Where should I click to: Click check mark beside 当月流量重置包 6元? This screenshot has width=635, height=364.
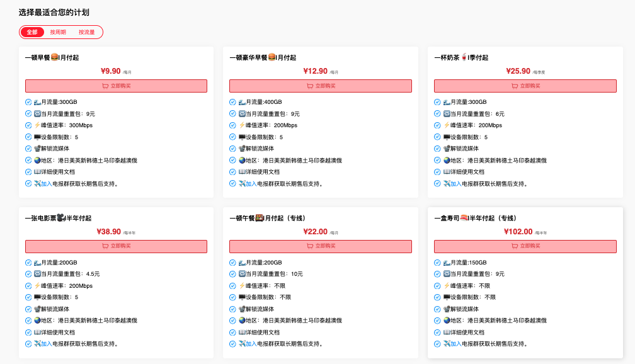tap(437, 114)
